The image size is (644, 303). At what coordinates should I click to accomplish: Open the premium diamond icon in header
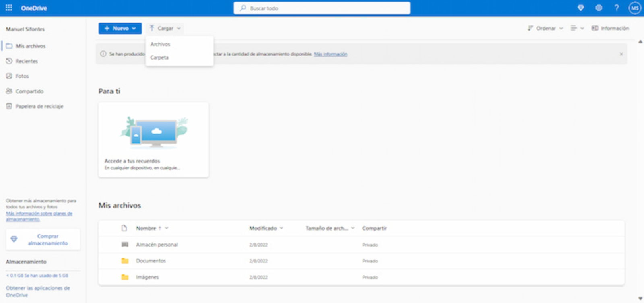click(580, 8)
